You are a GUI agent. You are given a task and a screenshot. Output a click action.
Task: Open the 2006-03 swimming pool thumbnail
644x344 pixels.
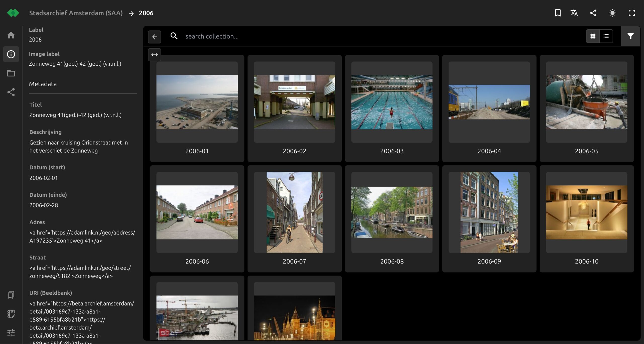coord(392,102)
